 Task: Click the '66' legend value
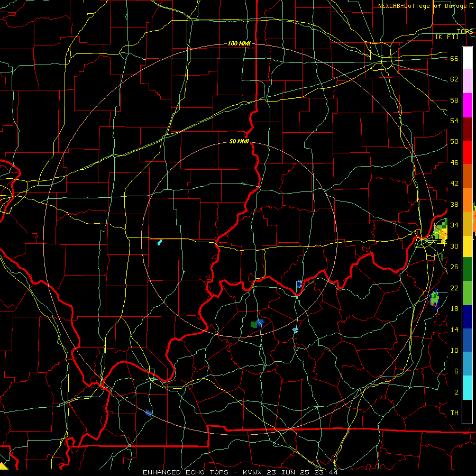454,59
